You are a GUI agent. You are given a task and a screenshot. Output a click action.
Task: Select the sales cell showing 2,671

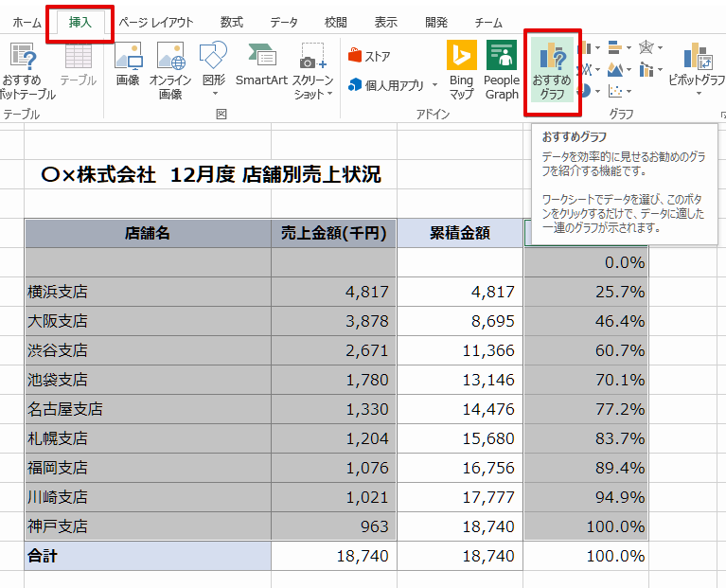click(x=334, y=350)
